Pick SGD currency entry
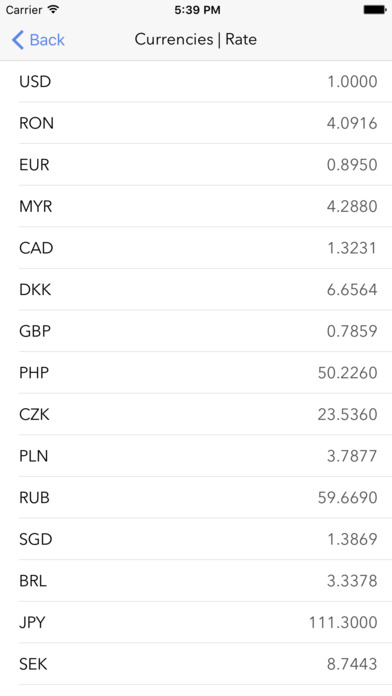The image size is (392, 696). [196, 539]
